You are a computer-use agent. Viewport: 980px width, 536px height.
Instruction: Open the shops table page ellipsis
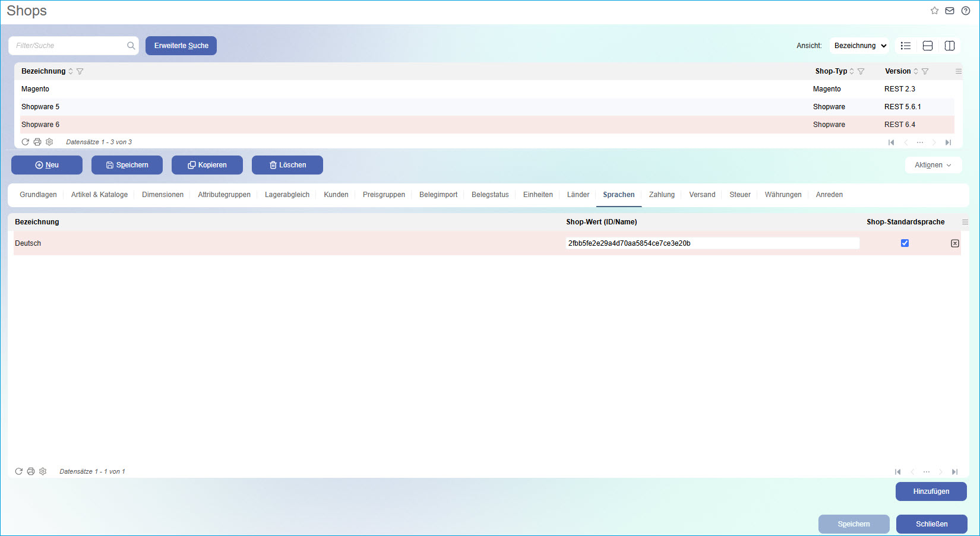[x=920, y=142]
